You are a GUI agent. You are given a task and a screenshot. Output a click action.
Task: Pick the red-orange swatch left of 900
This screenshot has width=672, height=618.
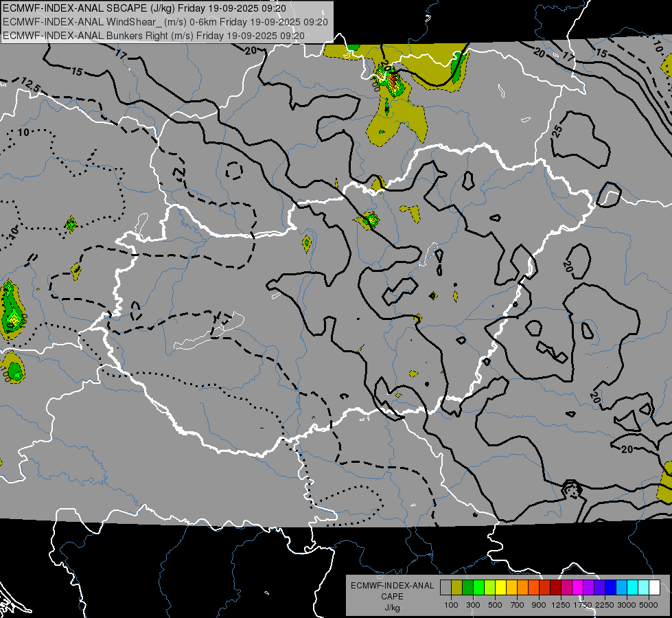(x=533, y=588)
